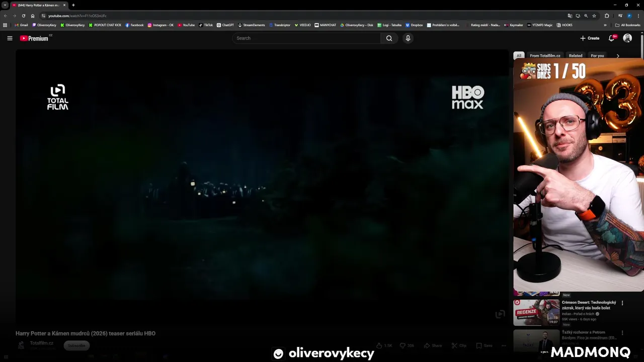The height and width of the screenshot is (362, 644).
Task: Reload the current page
Action: 24,16
